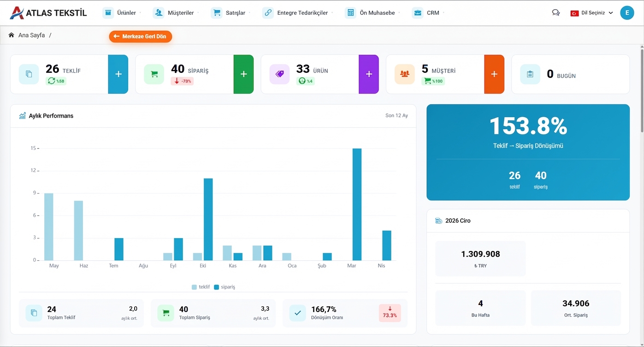
Task: Select the purple tag icon on Ürün card
Action: click(279, 74)
